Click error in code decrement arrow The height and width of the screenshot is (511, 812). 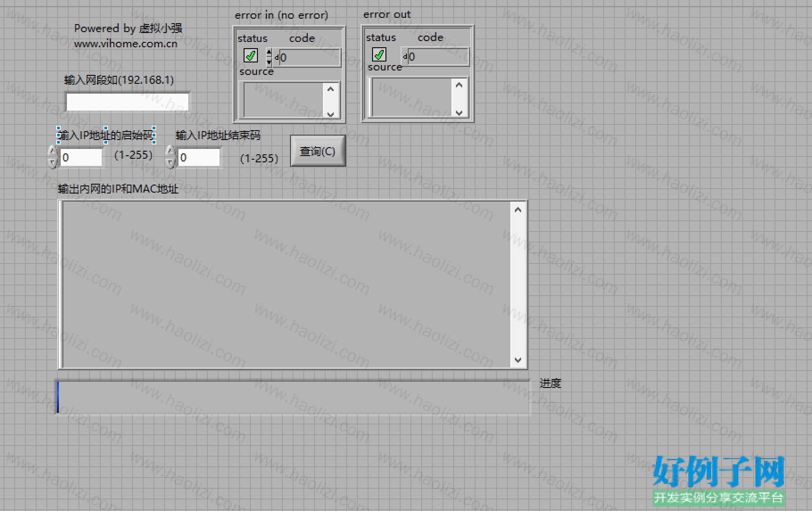[269, 62]
